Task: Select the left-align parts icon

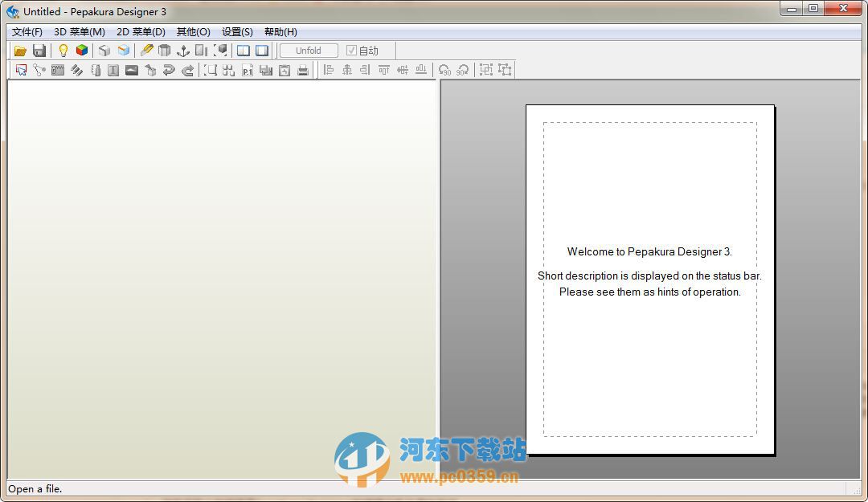Action: point(328,70)
